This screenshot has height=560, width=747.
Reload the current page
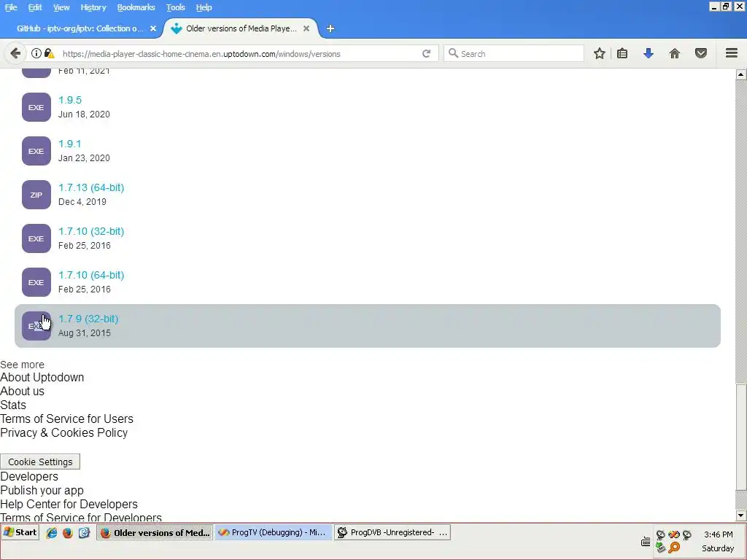pos(426,53)
